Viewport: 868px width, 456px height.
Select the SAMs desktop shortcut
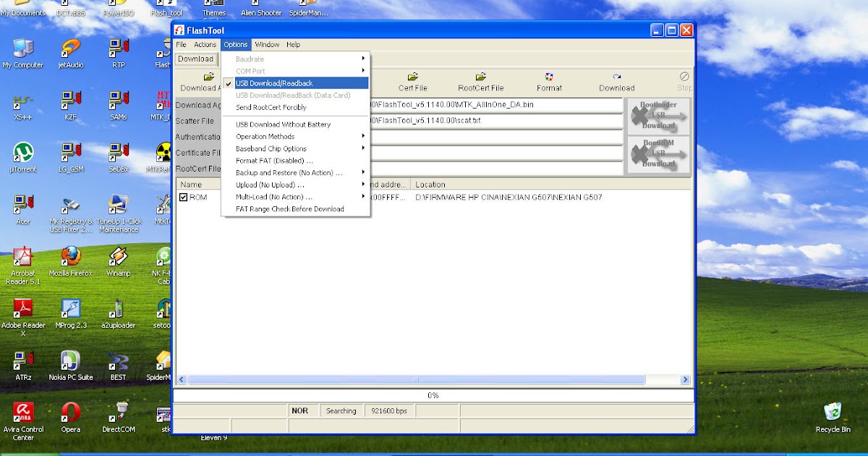click(x=119, y=100)
